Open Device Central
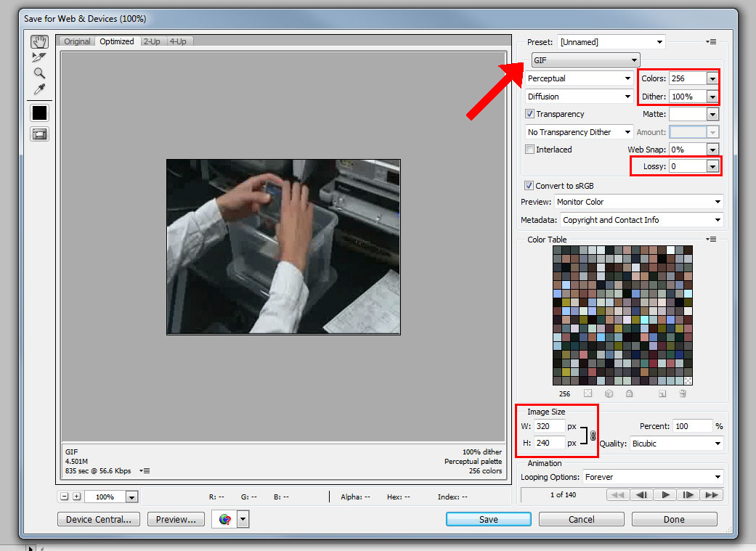This screenshot has height=551, width=756. tap(98, 519)
